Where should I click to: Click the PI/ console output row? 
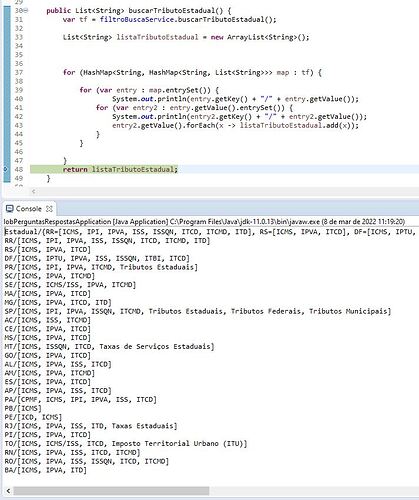click(48, 435)
